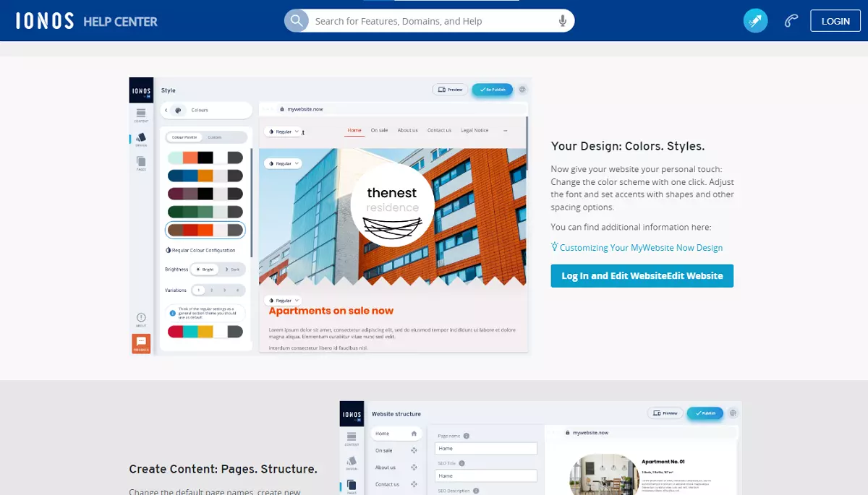Click the globe icon beside Re-Publish
Viewport: 868px width, 495px height.
pos(522,90)
